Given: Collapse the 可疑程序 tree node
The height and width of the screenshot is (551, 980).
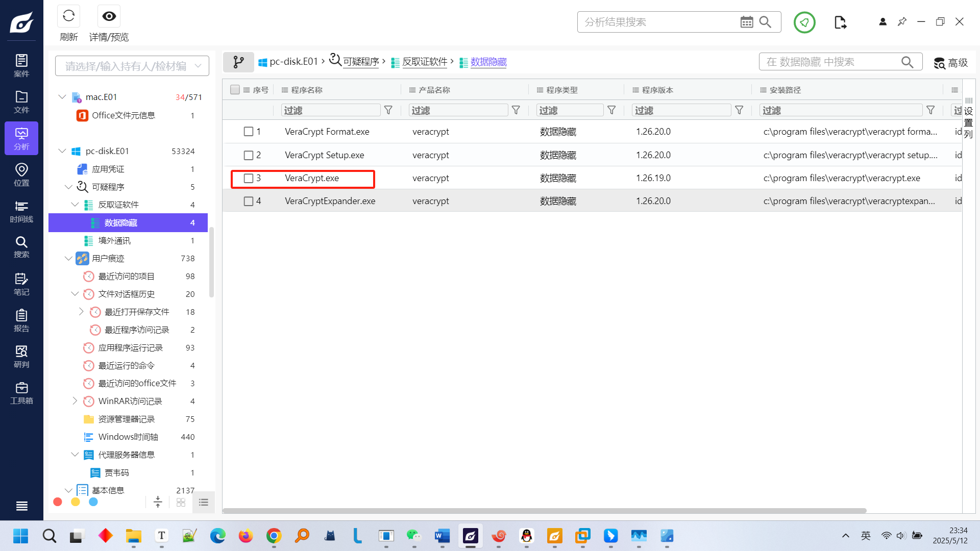Looking at the screenshot, I should click(x=68, y=187).
